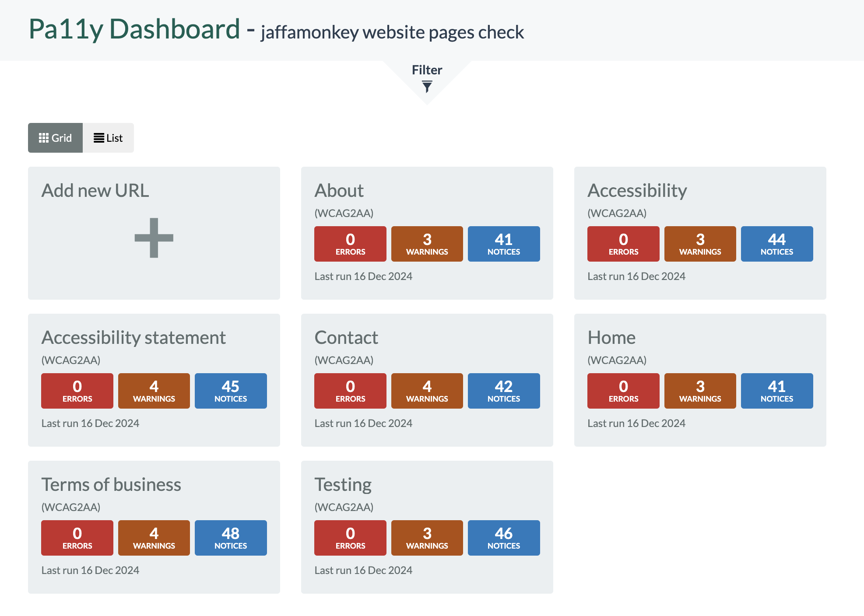Click Home's 0 errors badge

[623, 391]
